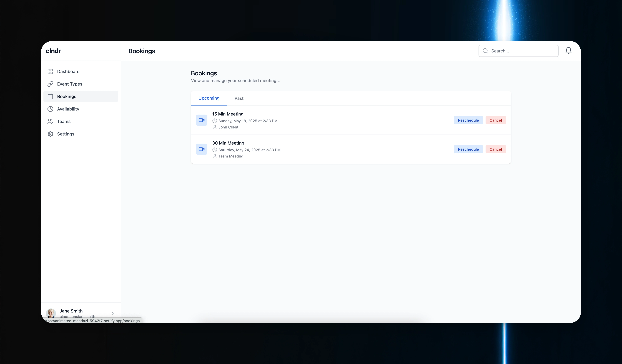Screen dimensions: 622x364
Task: Click the Settings gear icon
Action: coord(50,134)
